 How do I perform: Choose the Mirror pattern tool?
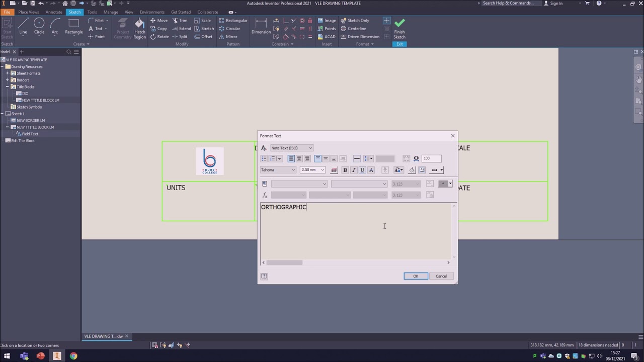[228, 37]
